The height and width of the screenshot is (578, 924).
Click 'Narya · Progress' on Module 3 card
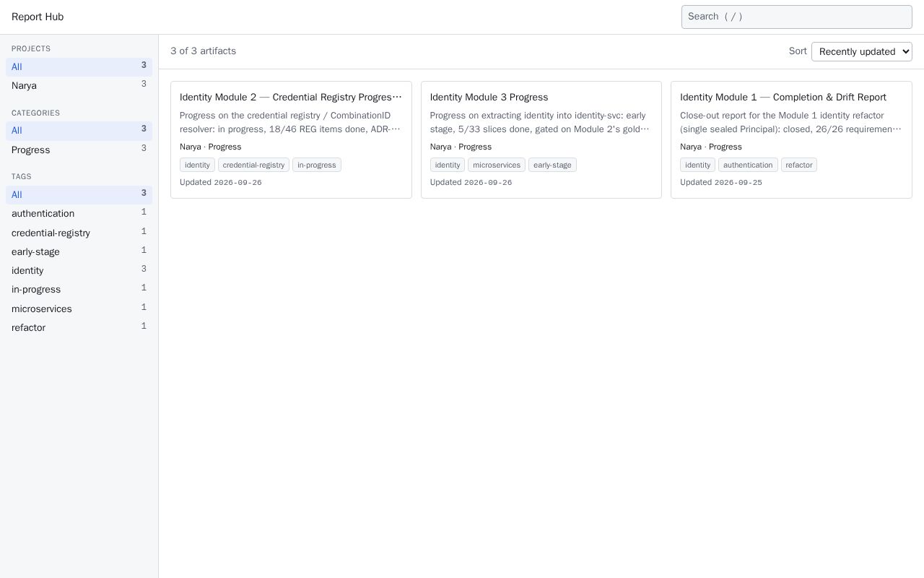click(461, 147)
